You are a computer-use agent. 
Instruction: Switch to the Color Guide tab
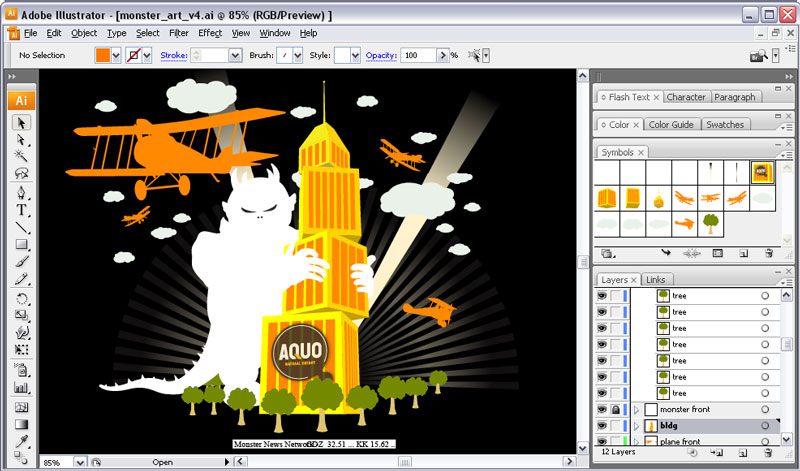point(671,125)
